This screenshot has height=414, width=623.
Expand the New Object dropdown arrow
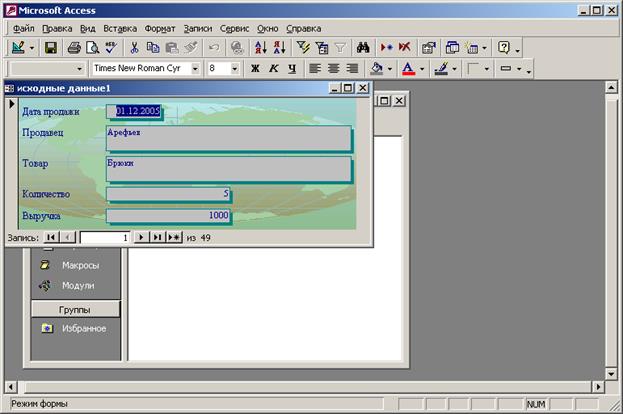tap(484, 48)
